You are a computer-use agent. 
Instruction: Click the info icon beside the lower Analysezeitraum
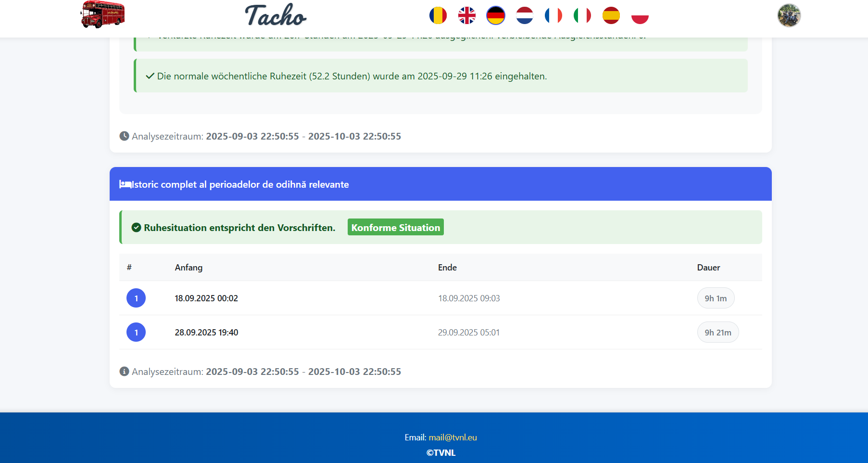click(124, 372)
